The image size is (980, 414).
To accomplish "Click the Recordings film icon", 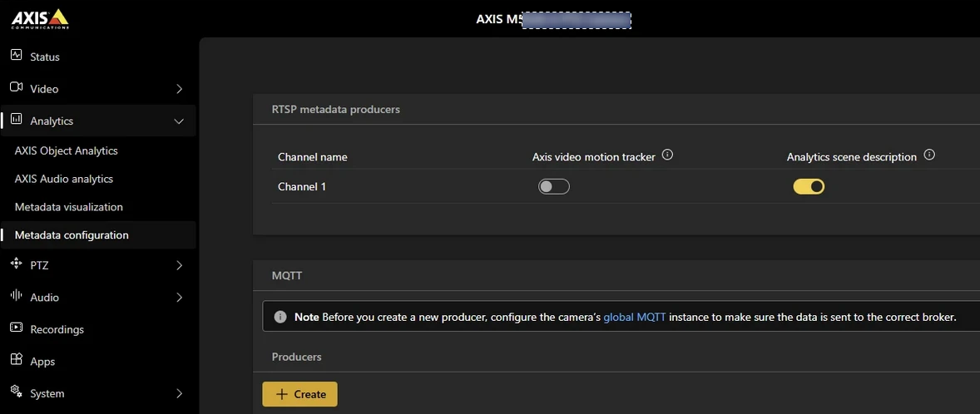I will [17, 328].
